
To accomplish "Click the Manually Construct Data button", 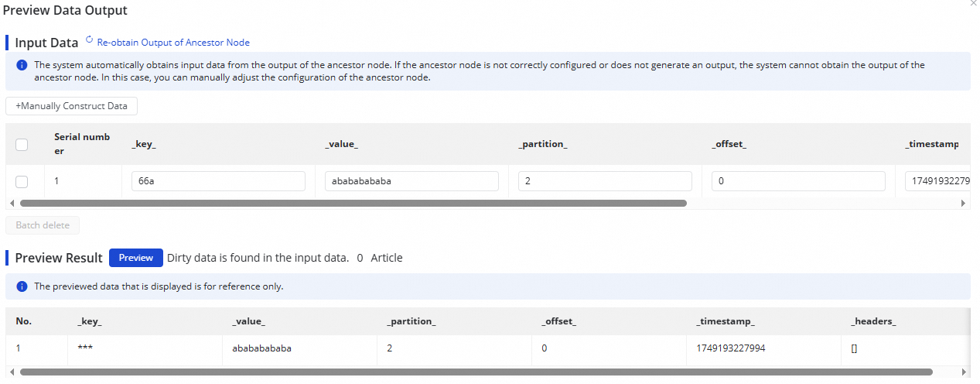I will pos(71,106).
